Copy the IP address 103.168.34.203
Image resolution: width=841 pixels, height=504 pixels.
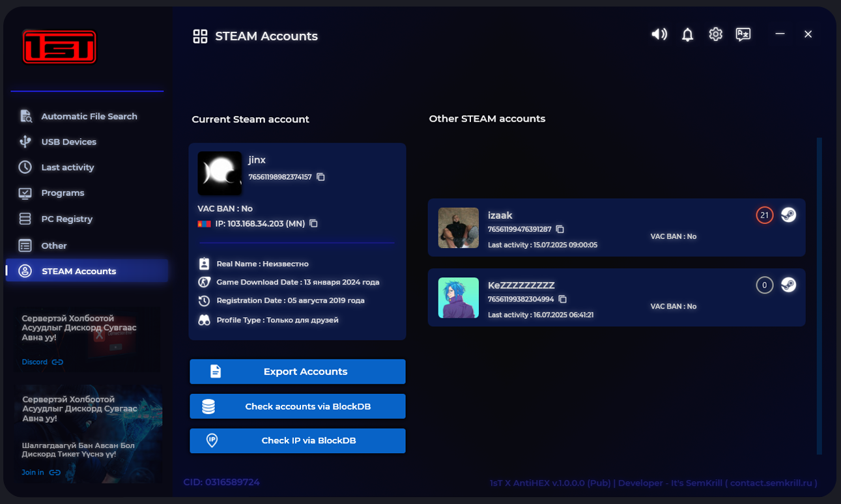(x=313, y=223)
